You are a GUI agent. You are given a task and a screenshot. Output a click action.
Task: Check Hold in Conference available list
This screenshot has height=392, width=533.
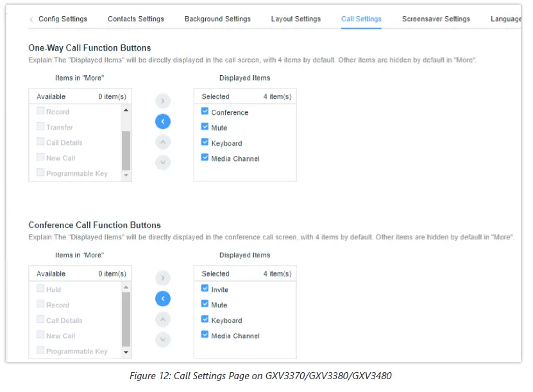40,288
